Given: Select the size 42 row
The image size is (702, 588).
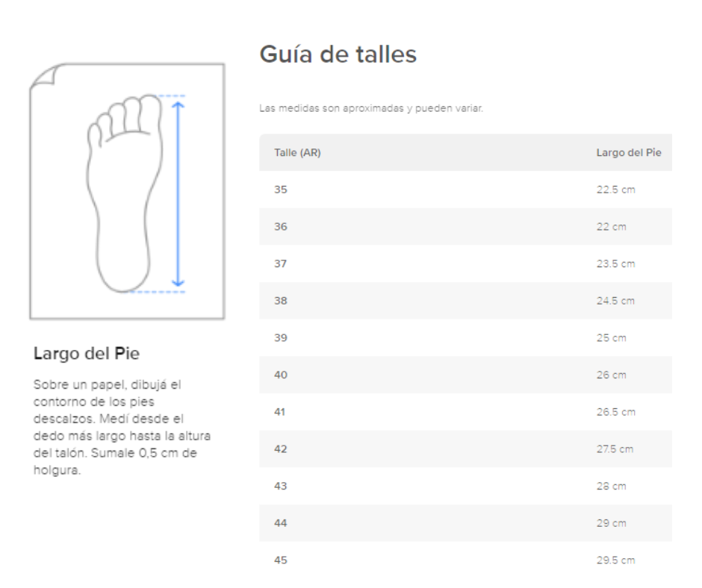Looking at the screenshot, I should coord(465,449).
